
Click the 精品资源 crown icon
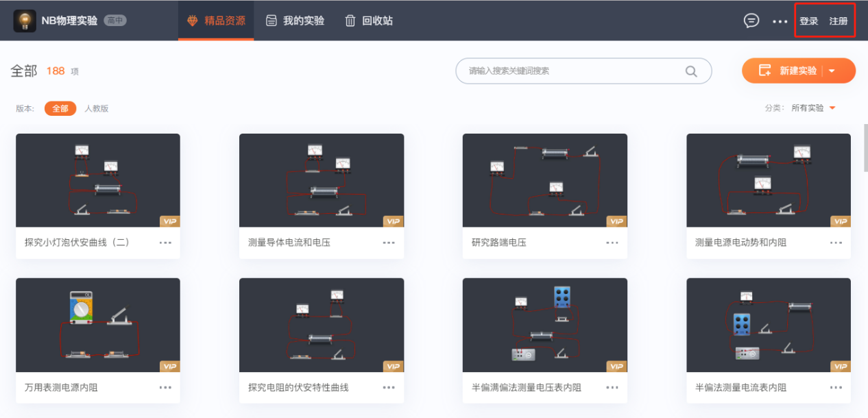coord(192,21)
